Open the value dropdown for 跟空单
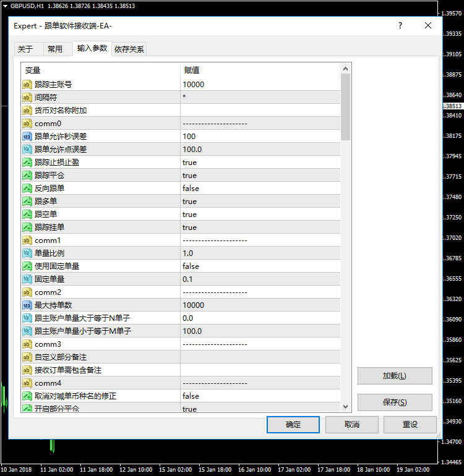 tap(260, 215)
